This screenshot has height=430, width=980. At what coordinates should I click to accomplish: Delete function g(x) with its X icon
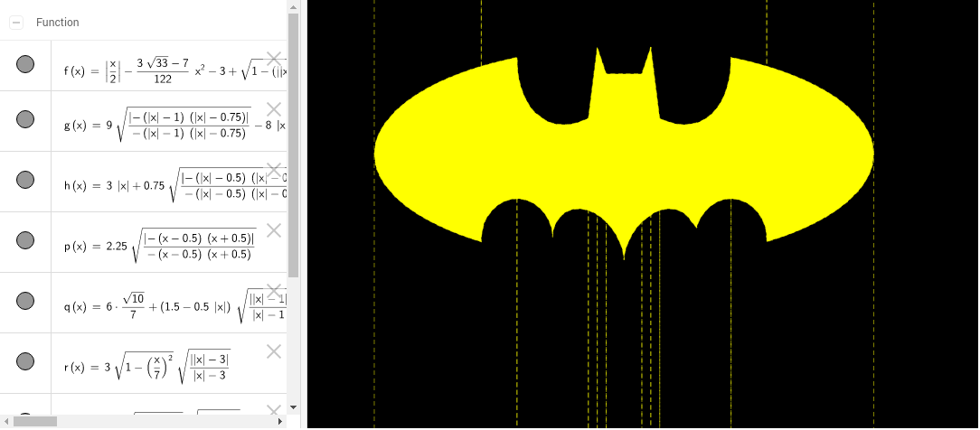tap(274, 109)
